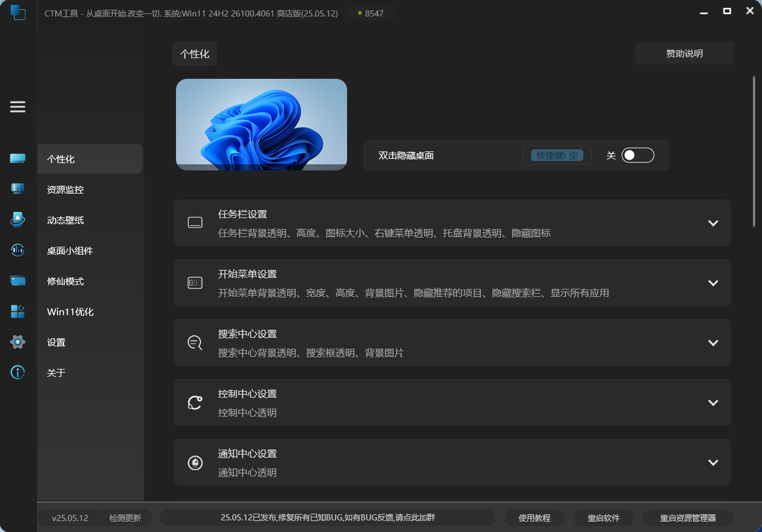Click the Windows 11 wallpaper preview thumbnail
Viewport: 762px width, 532px height.
tap(262, 125)
